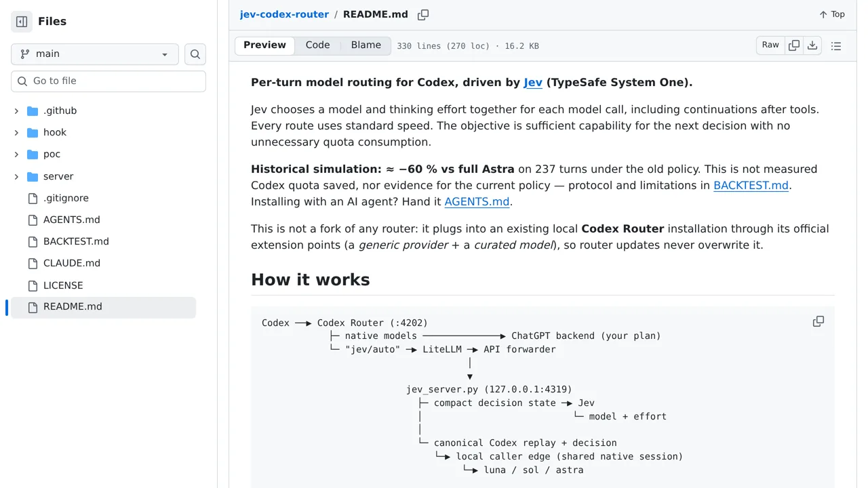Open the outline list icon
868x488 pixels.
tap(836, 46)
